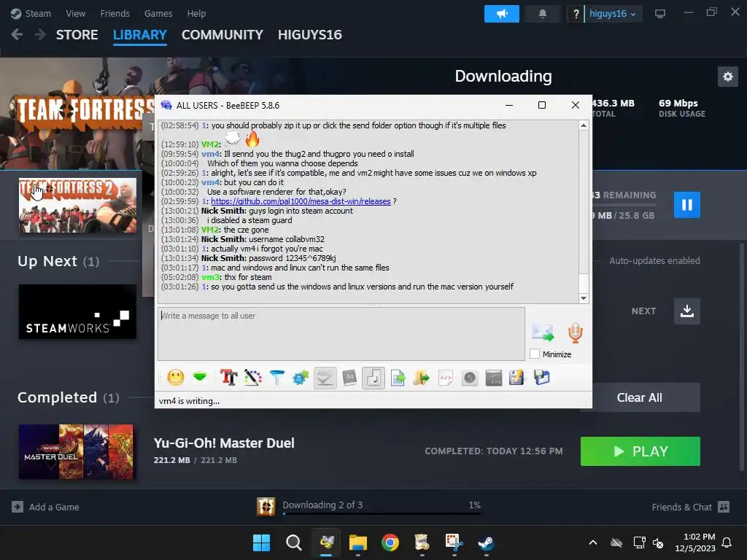Record a voice message with microphone icon

point(575,332)
